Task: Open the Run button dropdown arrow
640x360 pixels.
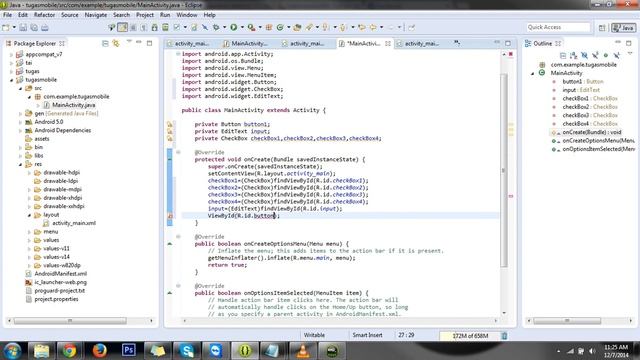Action: [242, 27]
